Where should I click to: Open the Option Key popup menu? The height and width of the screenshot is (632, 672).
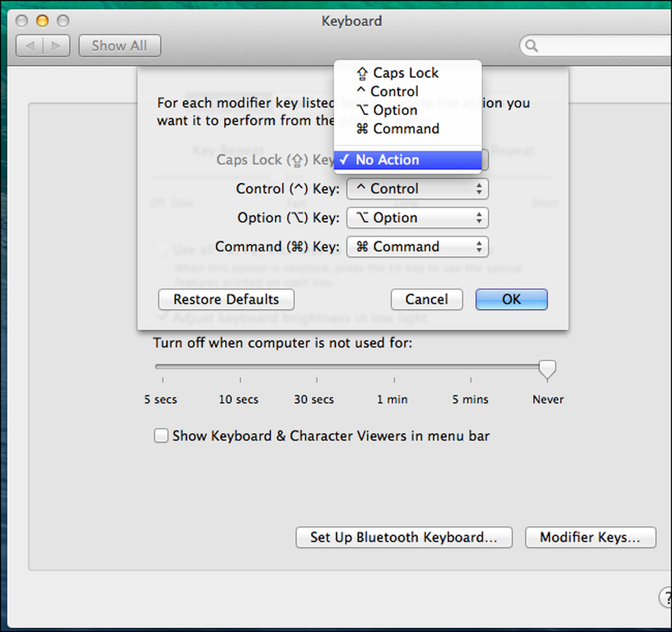(x=417, y=218)
